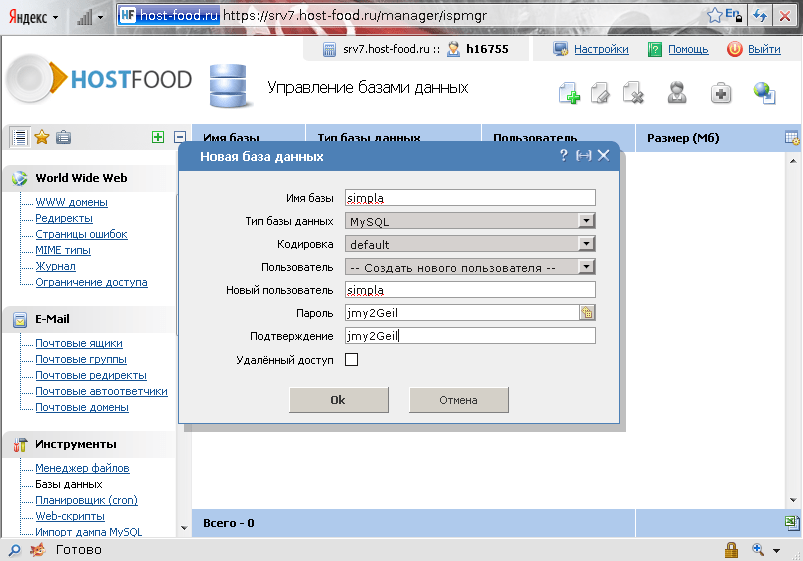Click browser bookmark star icon
This screenshot has height=561, width=803.
pos(714,15)
